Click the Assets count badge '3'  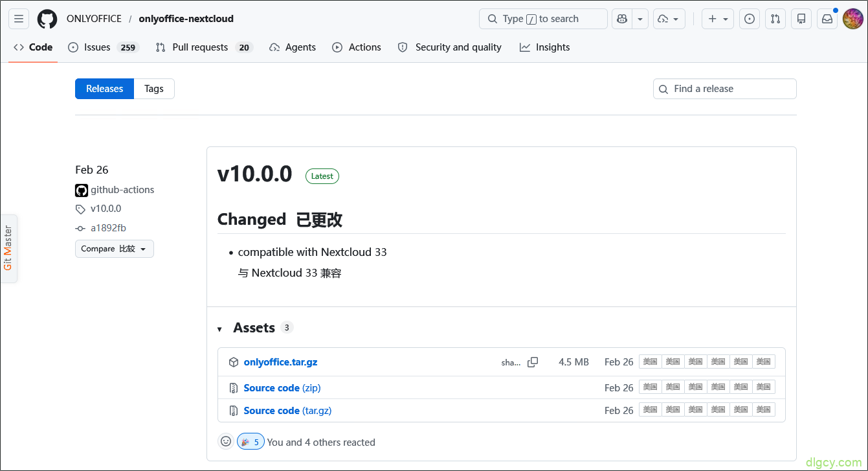[x=287, y=328]
